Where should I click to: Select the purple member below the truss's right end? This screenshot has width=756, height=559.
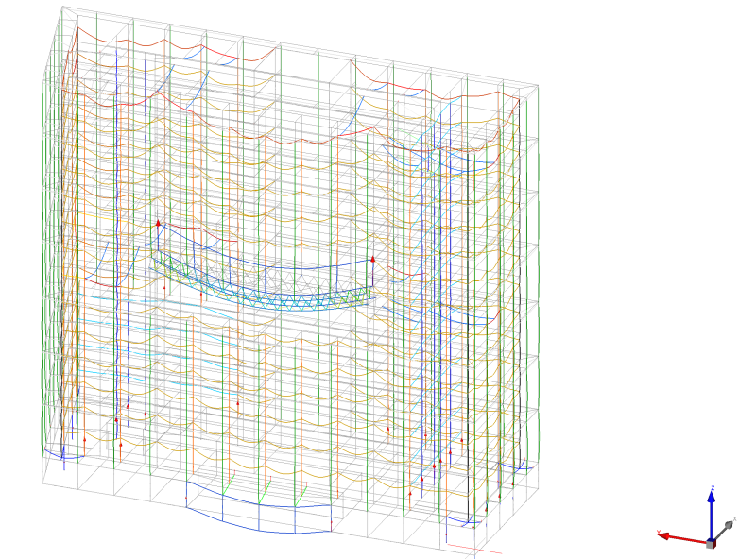coord(373,276)
